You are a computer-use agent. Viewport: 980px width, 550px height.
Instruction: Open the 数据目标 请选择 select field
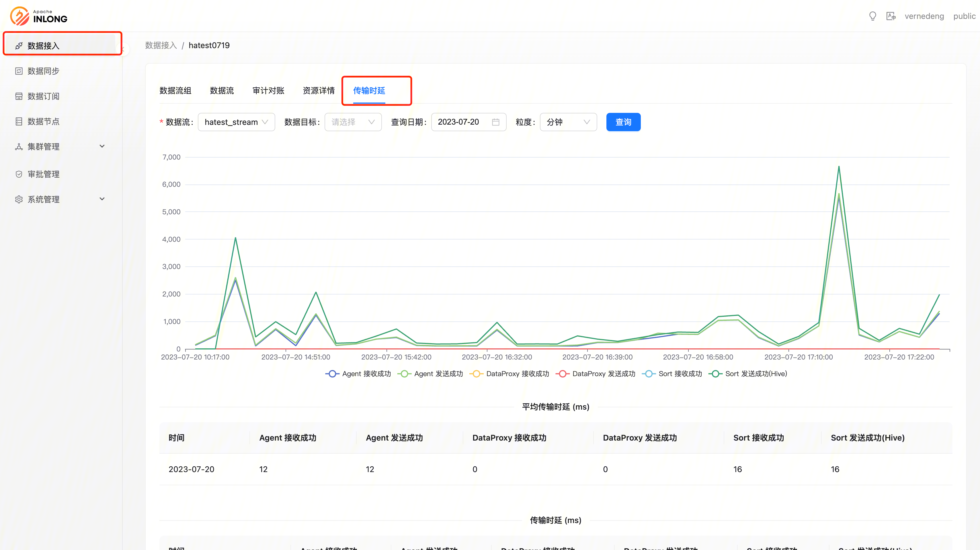click(x=353, y=122)
